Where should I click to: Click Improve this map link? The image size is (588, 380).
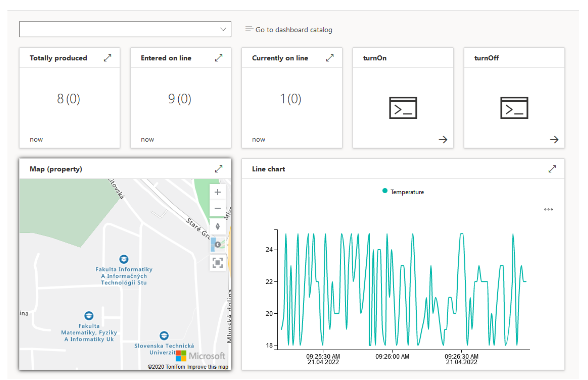[208, 367]
